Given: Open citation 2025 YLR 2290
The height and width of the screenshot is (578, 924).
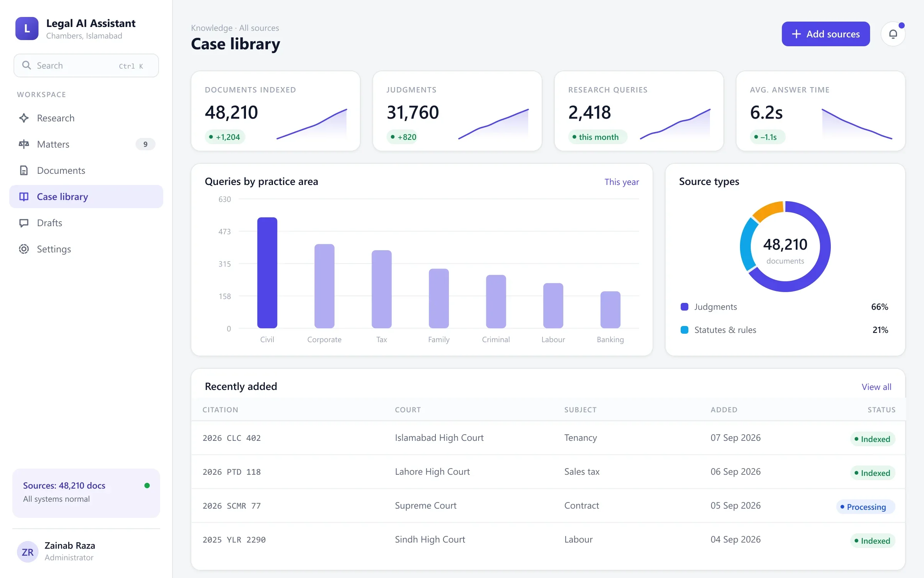Looking at the screenshot, I should 234,539.
